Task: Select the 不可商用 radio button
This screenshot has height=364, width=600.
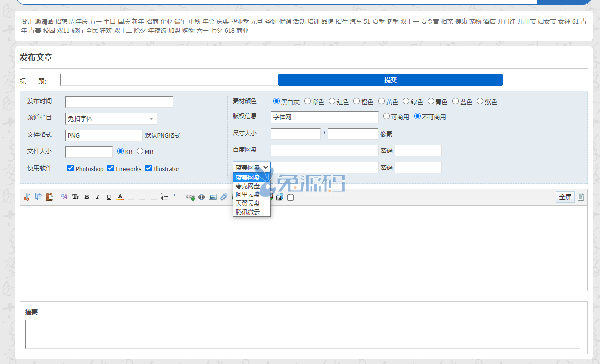Action: [x=417, y=116]
